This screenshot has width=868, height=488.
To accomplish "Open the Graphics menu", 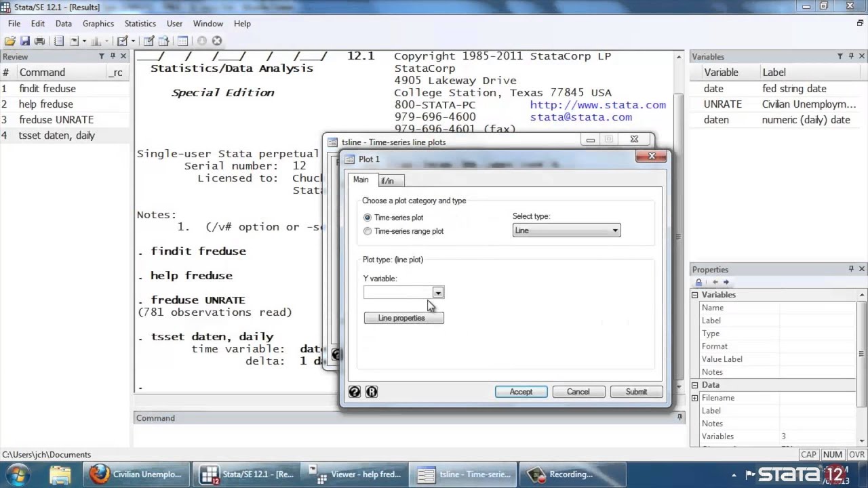I will tap(98, 23).
